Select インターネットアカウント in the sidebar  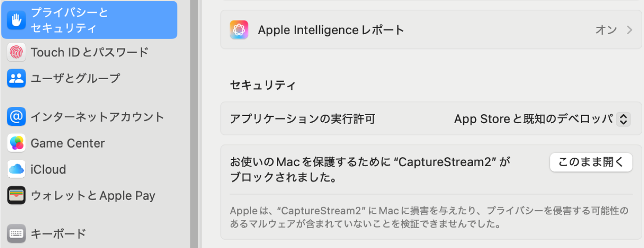point(90,117)
